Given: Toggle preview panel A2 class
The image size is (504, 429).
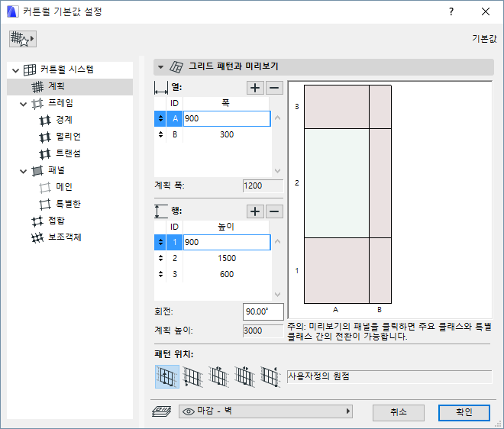Looking at the screenshot, I should (x=337, y=183).
